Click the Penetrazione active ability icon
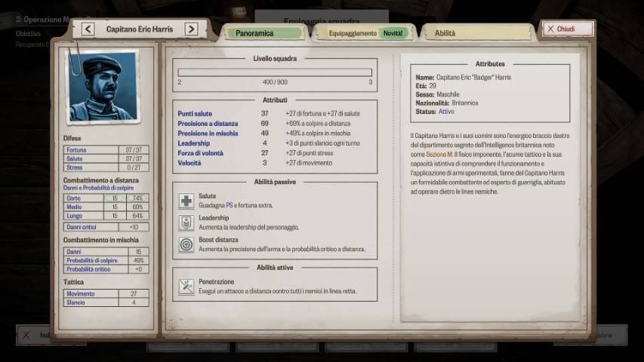Viewport: 644px width, 362px height. click(x=186, y=287)
